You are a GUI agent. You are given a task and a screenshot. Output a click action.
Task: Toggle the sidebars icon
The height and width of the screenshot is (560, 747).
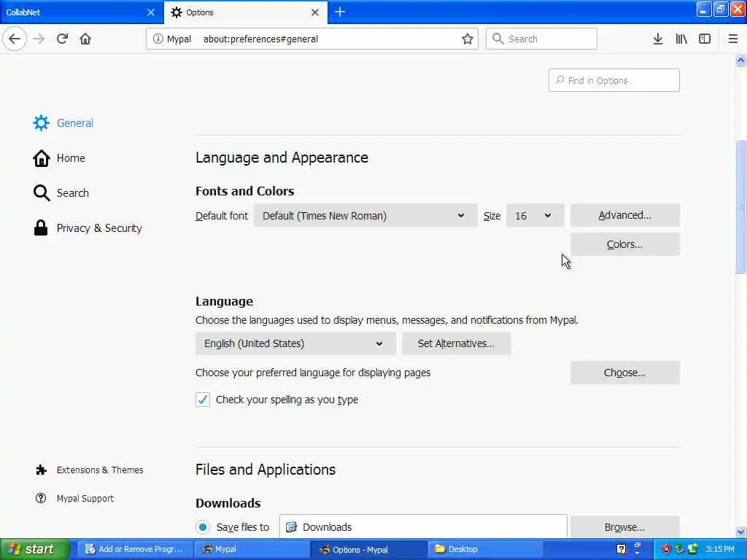click(705, 39)
